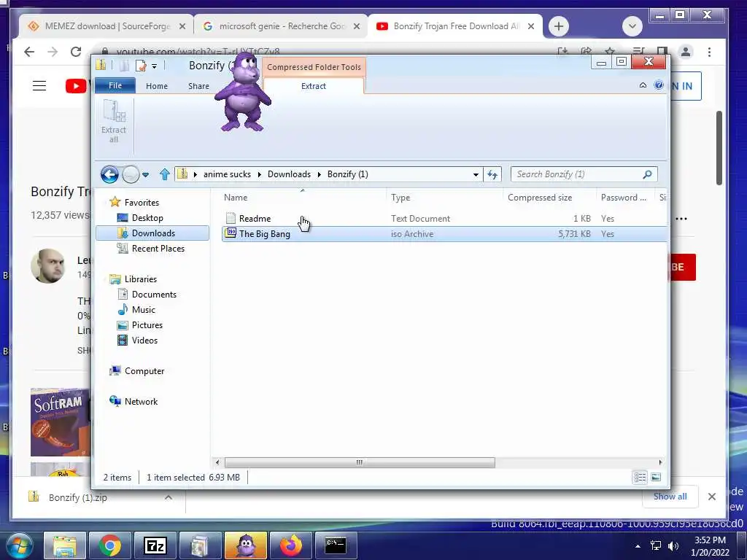Screen dimensions: 747x560
Task: Click the New folder quick access icon
Action: point(124,66)
